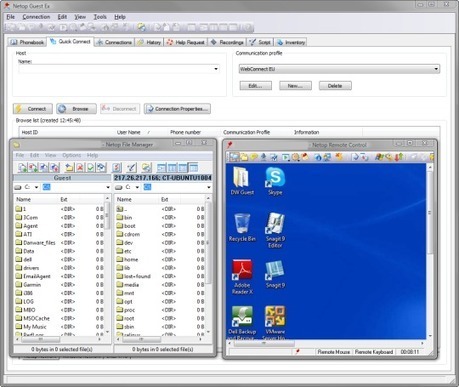The image size is (459, 387).
Task: Select the VMware Server desktop icon
Action: (275, 323)
